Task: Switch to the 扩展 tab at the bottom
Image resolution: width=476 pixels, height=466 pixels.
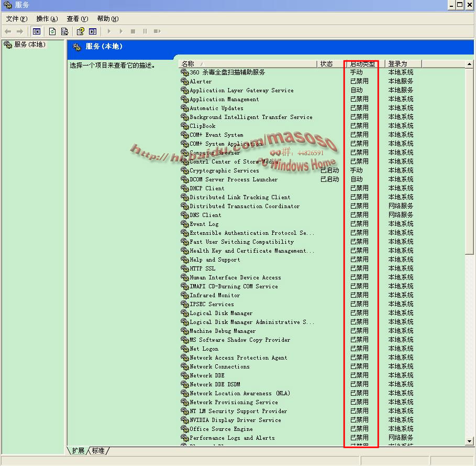Action: click(x=79, y=451)
